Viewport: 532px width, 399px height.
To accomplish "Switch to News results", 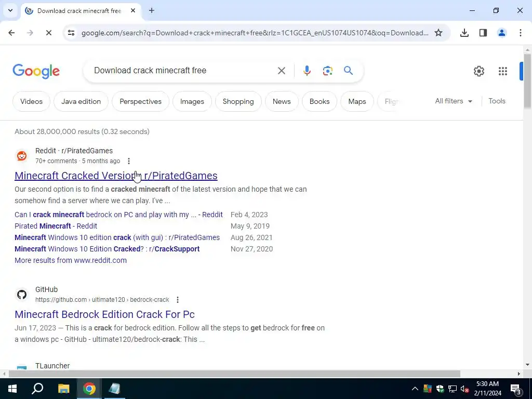I will [282, 101].
